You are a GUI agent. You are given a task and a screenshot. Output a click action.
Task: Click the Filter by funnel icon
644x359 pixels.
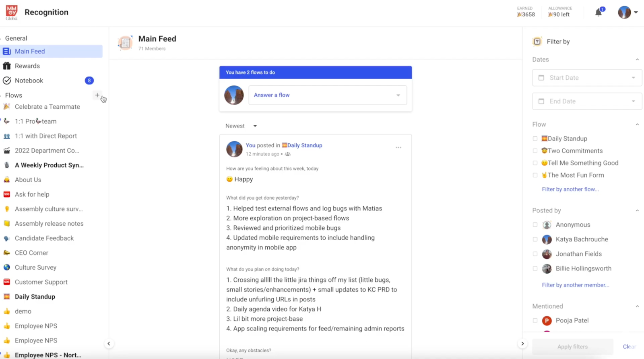(537, 41)
